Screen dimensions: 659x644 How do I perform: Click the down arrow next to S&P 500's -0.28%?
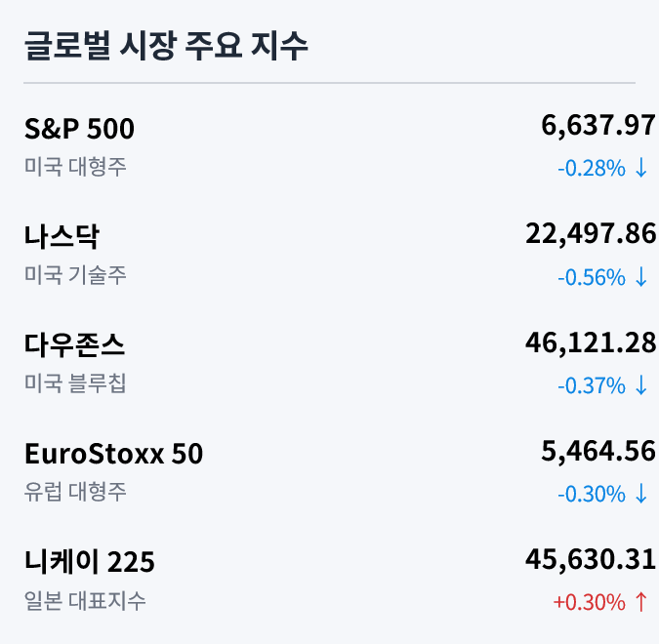(641, 169)
